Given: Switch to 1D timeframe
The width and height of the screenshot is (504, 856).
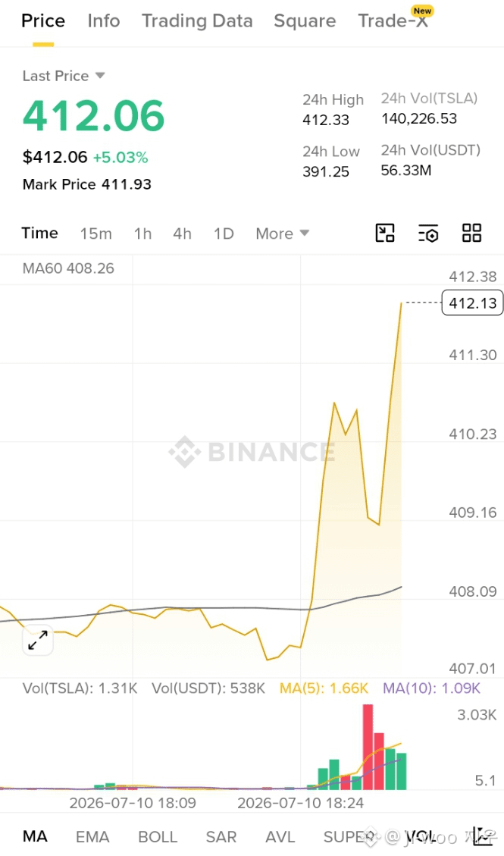Looking at the screenshot, I should [224, 234].
